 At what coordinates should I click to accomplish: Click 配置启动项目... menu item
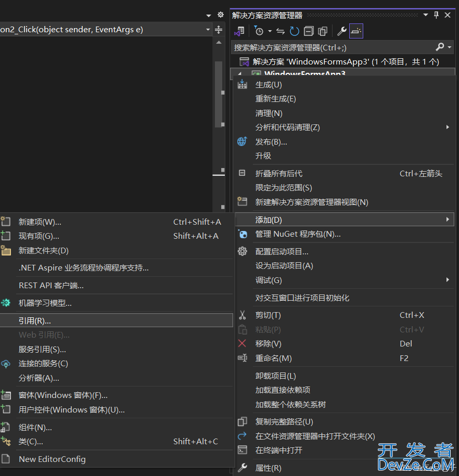[345, 251]
